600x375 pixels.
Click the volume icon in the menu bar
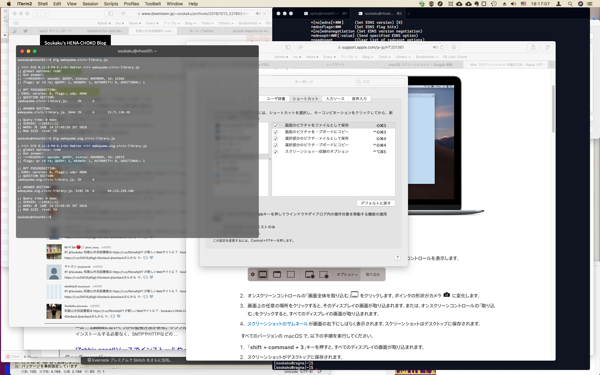tap(514, 3)
